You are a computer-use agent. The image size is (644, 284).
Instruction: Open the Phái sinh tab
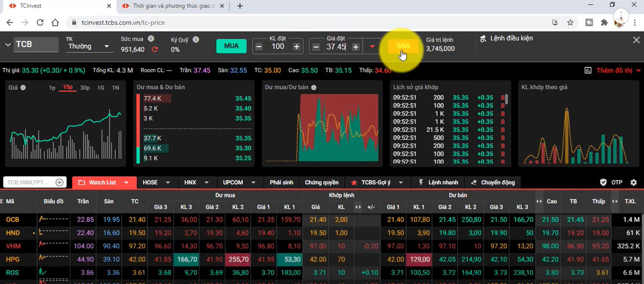(x=281, y=182)
